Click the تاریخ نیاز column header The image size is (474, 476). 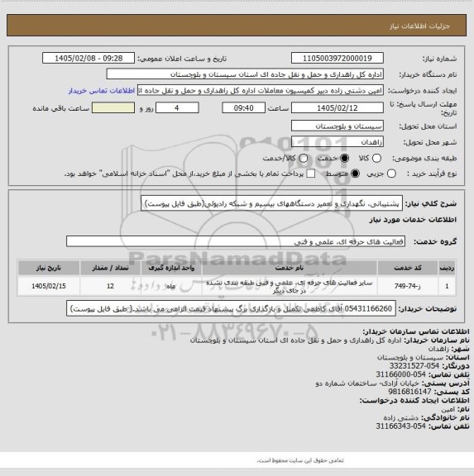(49, 268)
